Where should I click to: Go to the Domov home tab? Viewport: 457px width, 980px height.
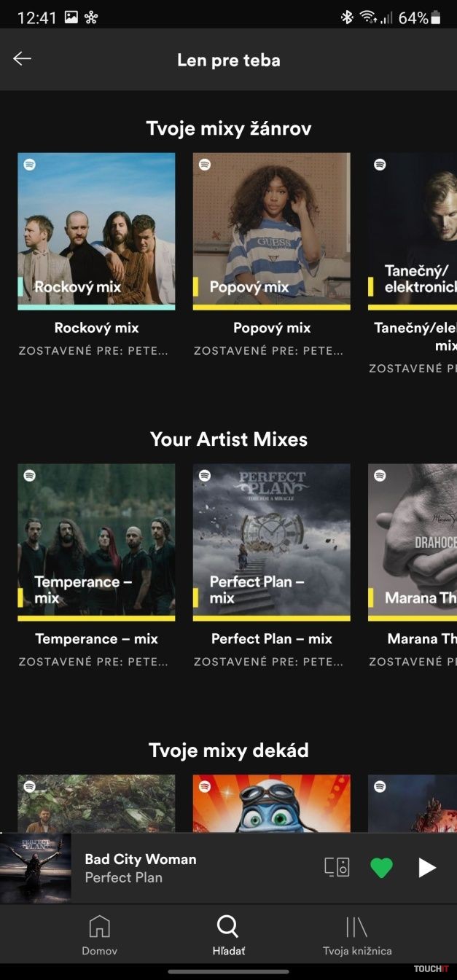click(99, 936)
